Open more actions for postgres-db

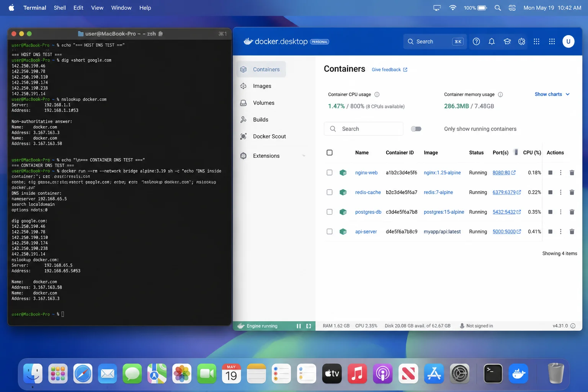(x=561, y=212)
